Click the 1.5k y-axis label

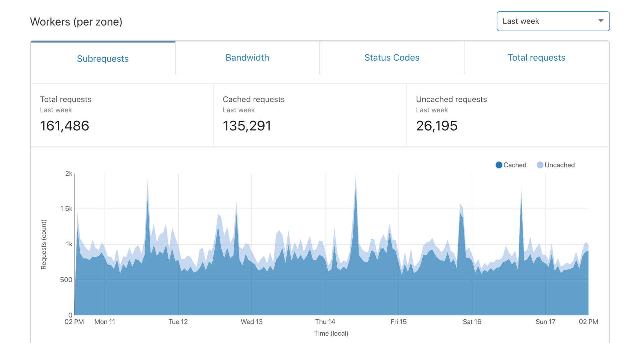pyautogui.click(x=66, y=209)
